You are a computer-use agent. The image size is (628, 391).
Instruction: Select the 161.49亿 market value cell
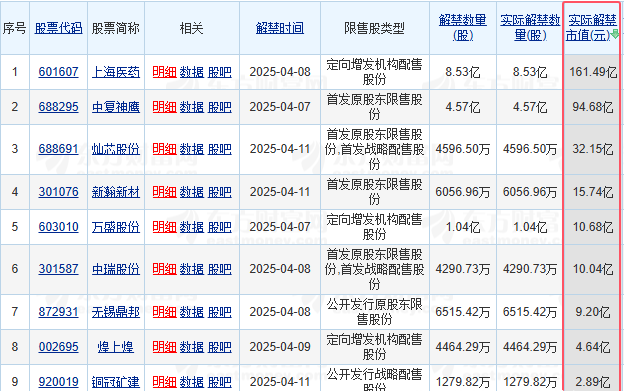pos(593,72)
